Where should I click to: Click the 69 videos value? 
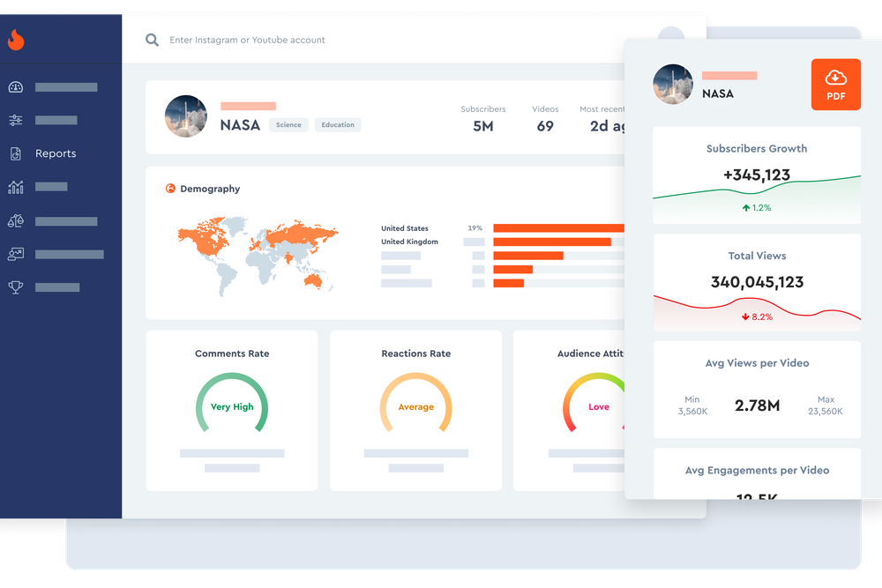click(545, 126)
